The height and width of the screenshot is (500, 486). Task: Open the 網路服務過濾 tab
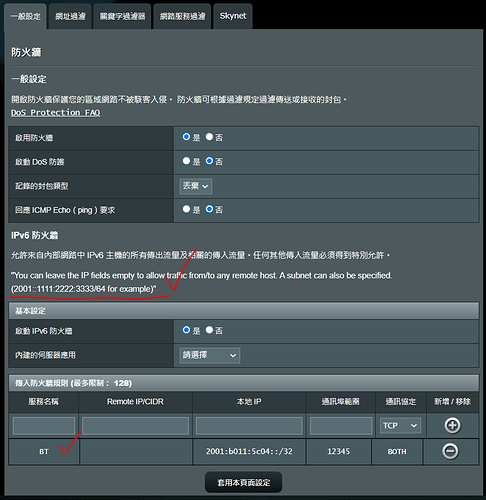[182, 16]
